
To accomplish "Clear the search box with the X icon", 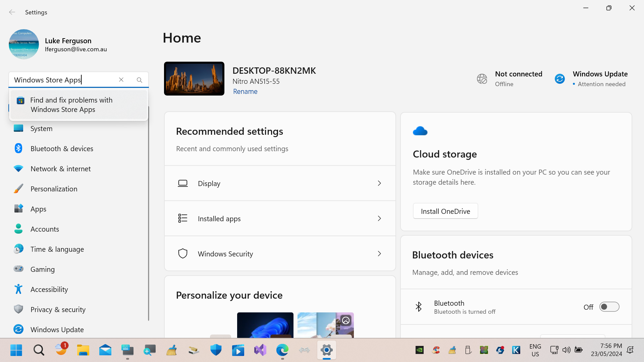I will click(121, 80).
